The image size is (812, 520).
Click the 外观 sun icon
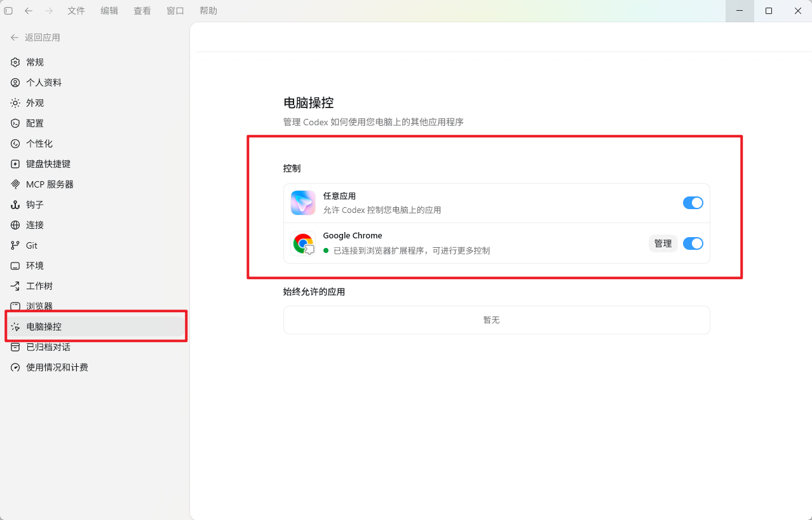(15, 103)
